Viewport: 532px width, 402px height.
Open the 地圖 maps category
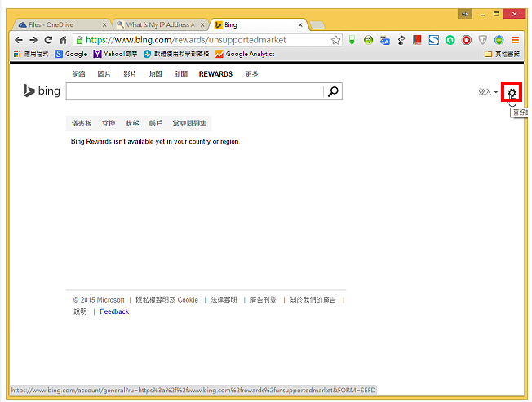point(155,74)
